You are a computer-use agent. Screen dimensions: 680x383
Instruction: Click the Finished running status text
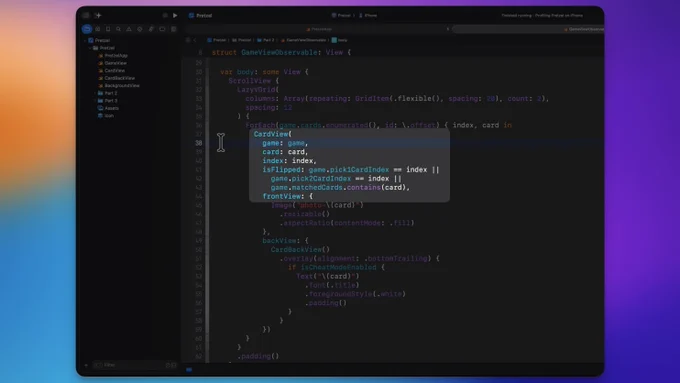click(542, 15)
